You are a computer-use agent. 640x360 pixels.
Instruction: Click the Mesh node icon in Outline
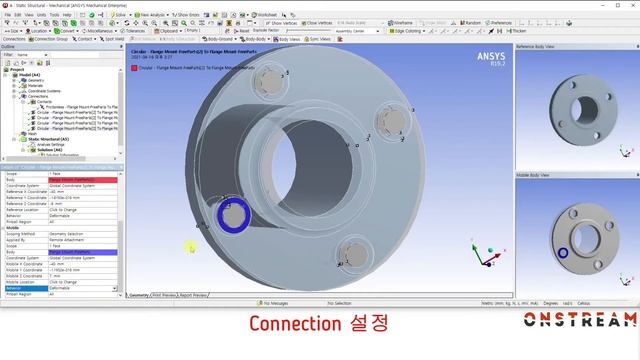point(24,133)
